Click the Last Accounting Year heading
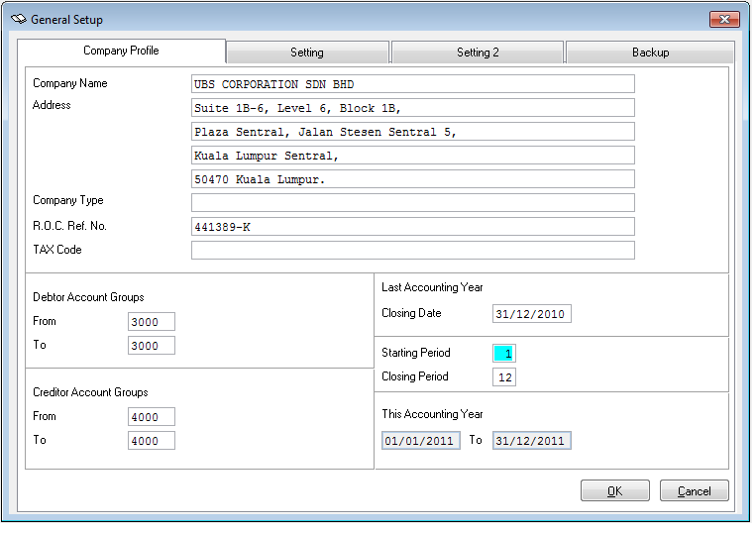 [x=432, y=287]
